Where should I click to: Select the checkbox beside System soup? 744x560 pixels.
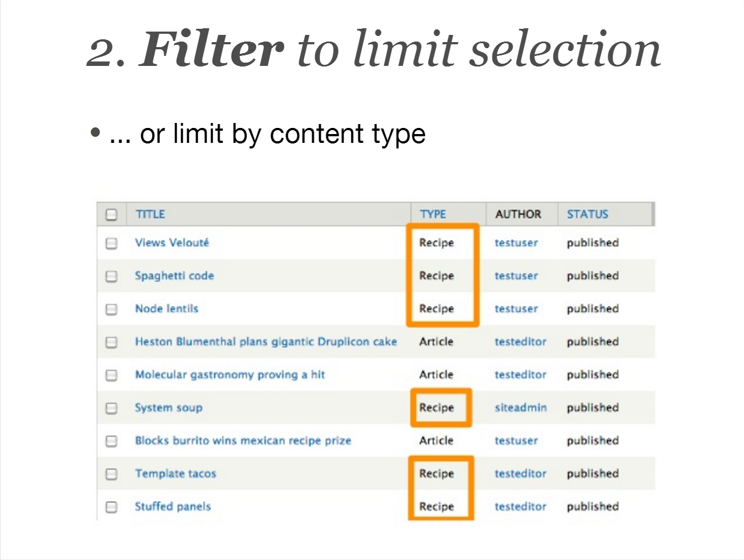click(x=111, y=408)
